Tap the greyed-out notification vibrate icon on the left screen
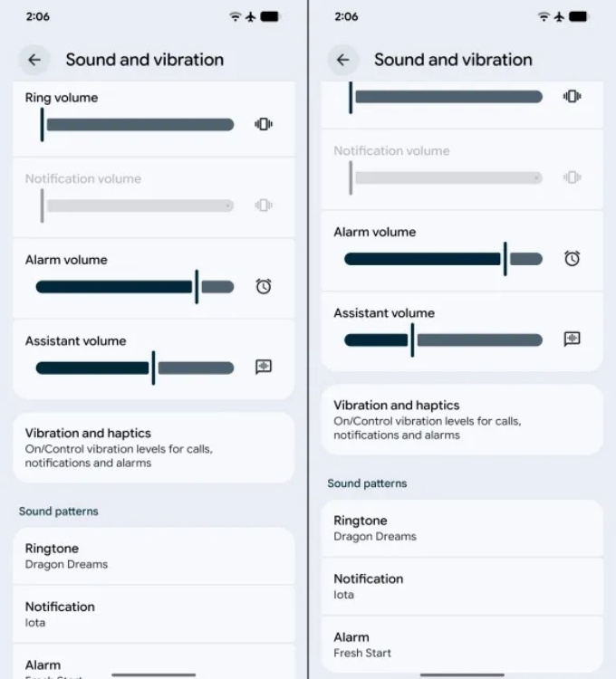 pyautogui.click(x=264, y=206)
